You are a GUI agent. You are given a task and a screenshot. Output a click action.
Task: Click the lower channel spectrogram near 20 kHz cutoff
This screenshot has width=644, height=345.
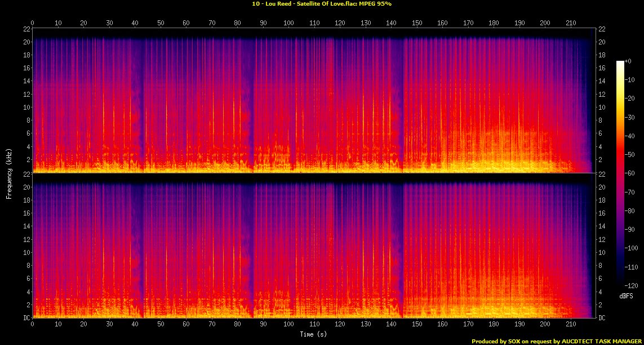[x=282, y=187]
